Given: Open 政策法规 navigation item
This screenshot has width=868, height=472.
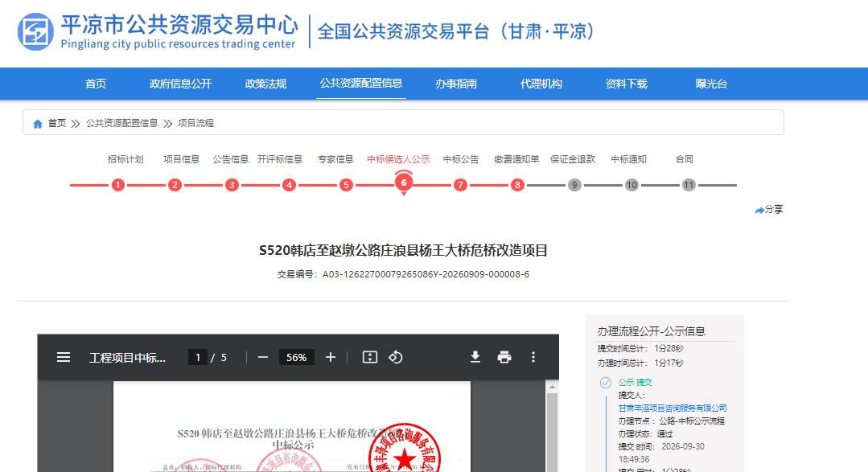Looking at the screenshot, I should coord(265,84).
